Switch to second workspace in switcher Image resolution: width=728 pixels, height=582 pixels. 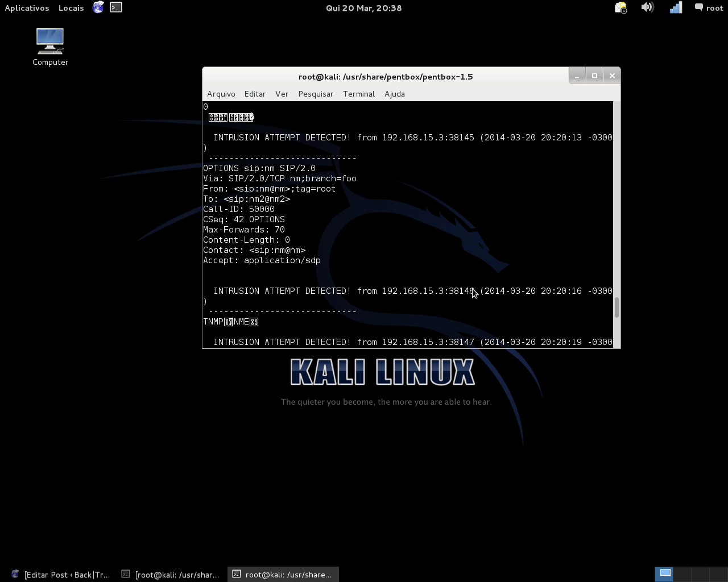pos(682,574)
